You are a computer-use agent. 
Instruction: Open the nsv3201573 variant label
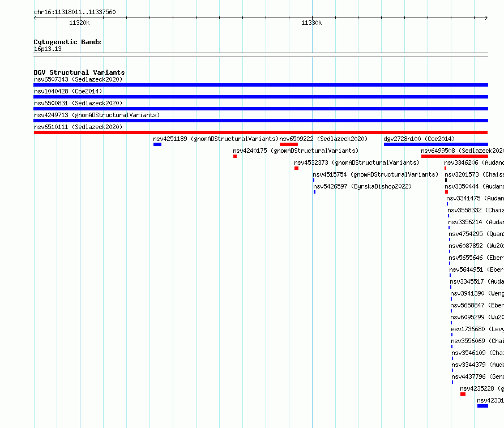point(475,174)
